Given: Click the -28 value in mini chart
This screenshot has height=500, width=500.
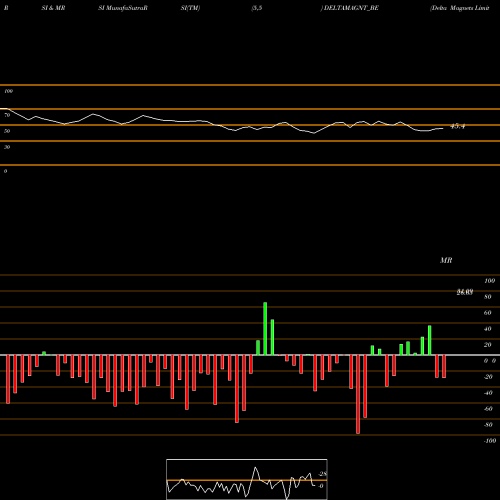Looking at the screenshot, I should tap(323, 474).
